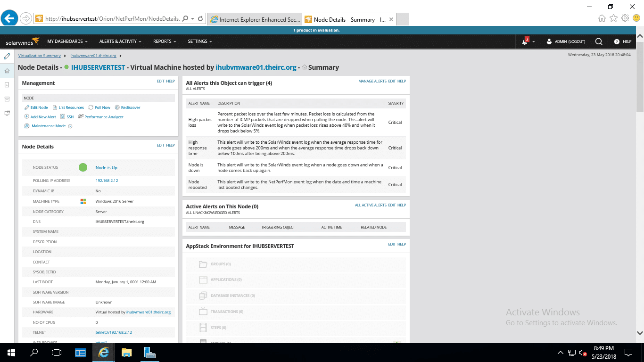Click the SolarWinds logo
The width and height of the screenshot is (644, 362).
22,41
